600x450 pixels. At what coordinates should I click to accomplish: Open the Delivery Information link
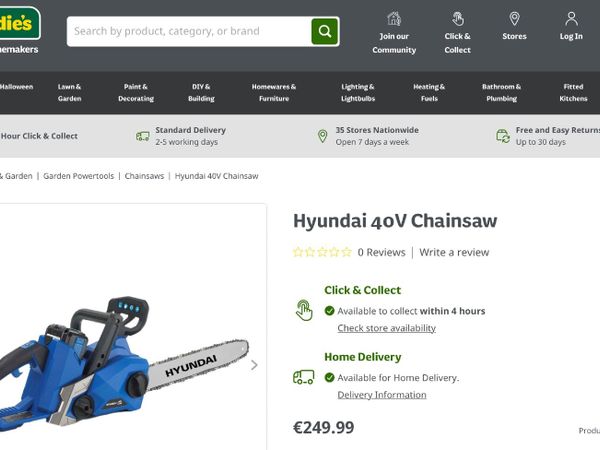tap(382, 395)
